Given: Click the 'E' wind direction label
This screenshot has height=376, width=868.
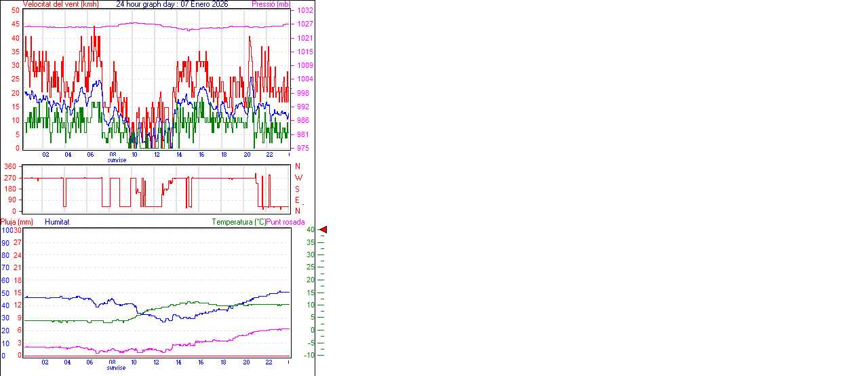Looking at the screenshot, I should [x=298, y=200].
